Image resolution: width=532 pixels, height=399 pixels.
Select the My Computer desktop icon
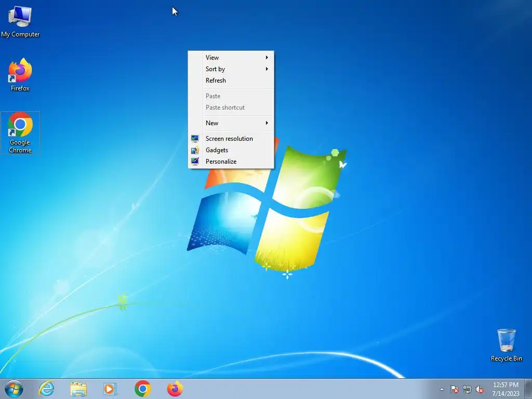coord(20,22)
